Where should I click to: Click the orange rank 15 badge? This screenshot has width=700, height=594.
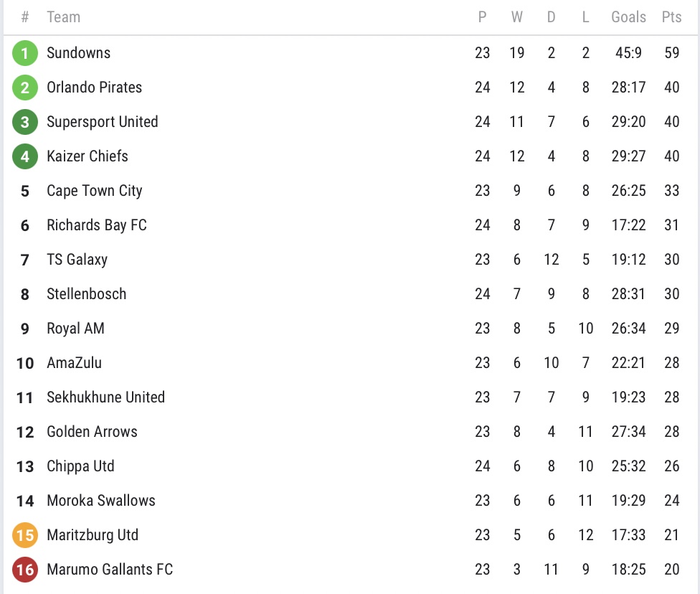click(x=25, y=535)
